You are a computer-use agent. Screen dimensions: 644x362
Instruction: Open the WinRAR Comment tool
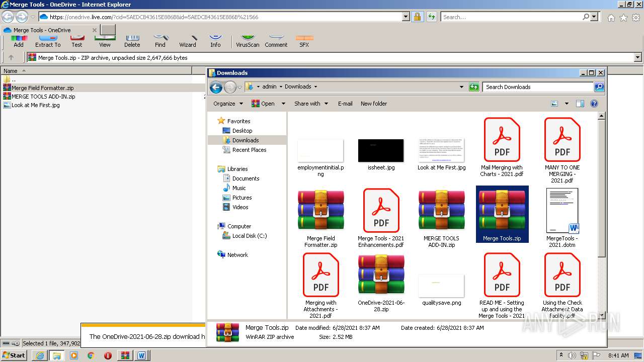[x=276, y=41]
